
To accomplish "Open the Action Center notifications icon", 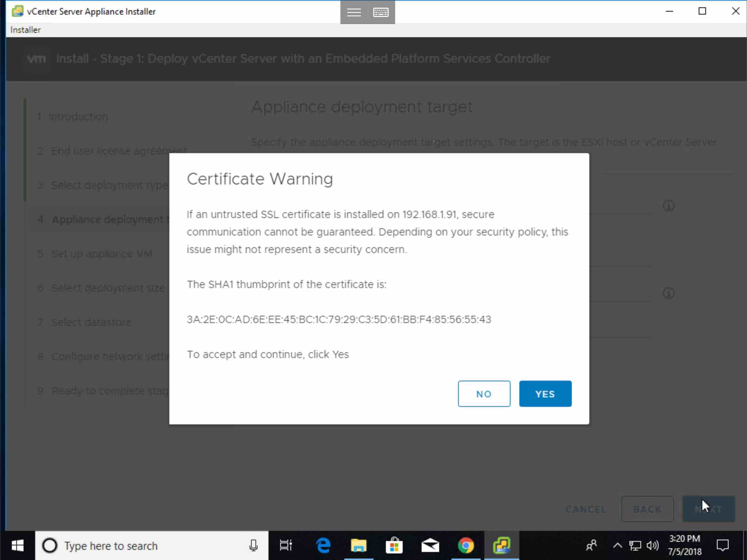I will click(x=723, y=546).
